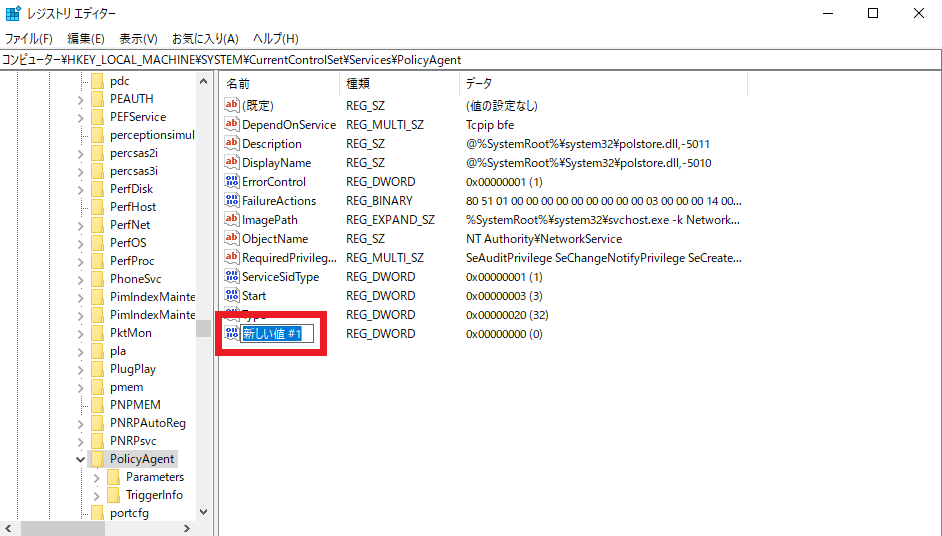Select the PerfHost tree key
This screenshot has height=536, width=942.
pyautogui.click(x=133, y=207)
